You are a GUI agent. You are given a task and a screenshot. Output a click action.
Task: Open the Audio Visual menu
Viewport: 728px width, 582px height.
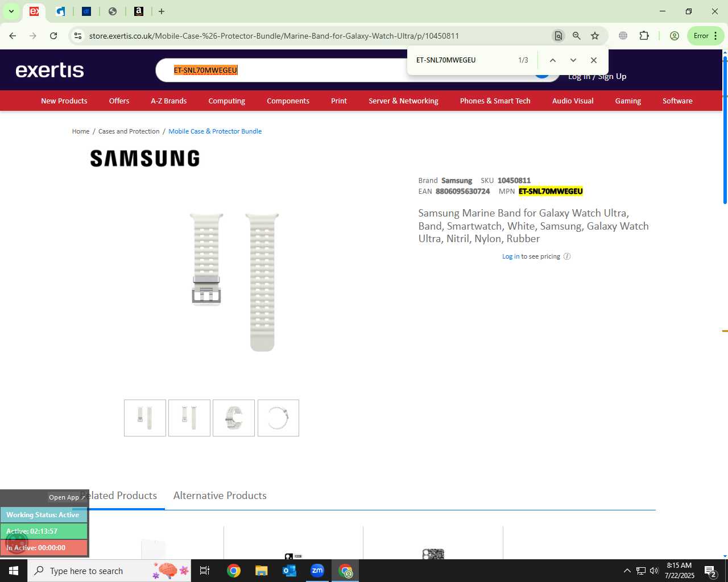tap(573, 101)
